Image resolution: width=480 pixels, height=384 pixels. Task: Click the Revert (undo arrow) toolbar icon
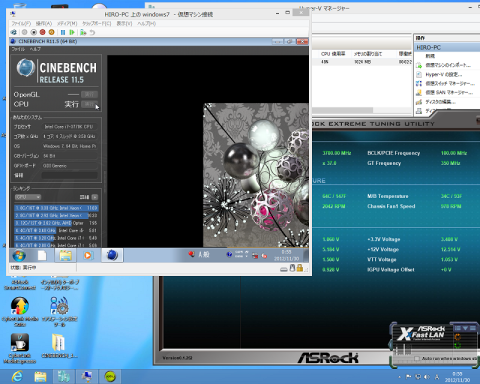pyautogui.click(x=92, y=32)
